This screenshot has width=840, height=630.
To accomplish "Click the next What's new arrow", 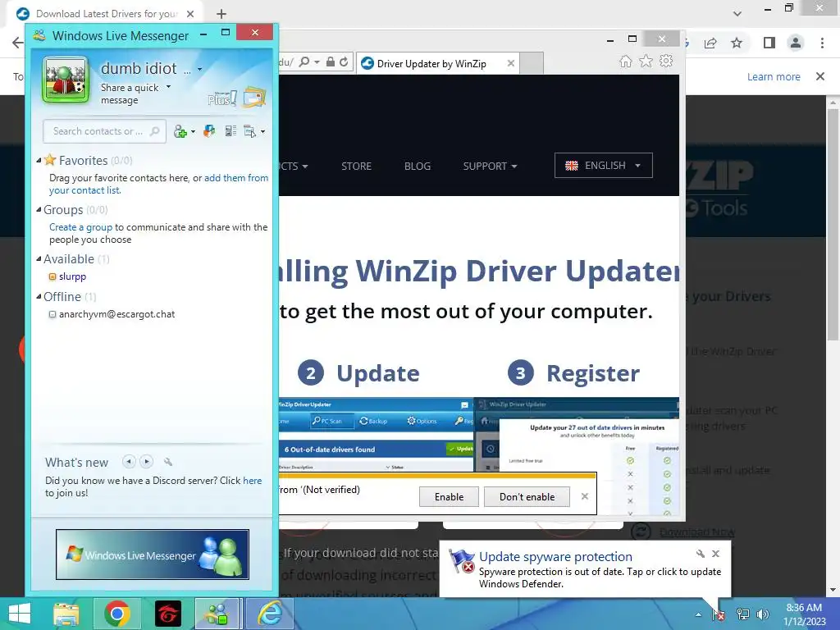I will point(146,461).
